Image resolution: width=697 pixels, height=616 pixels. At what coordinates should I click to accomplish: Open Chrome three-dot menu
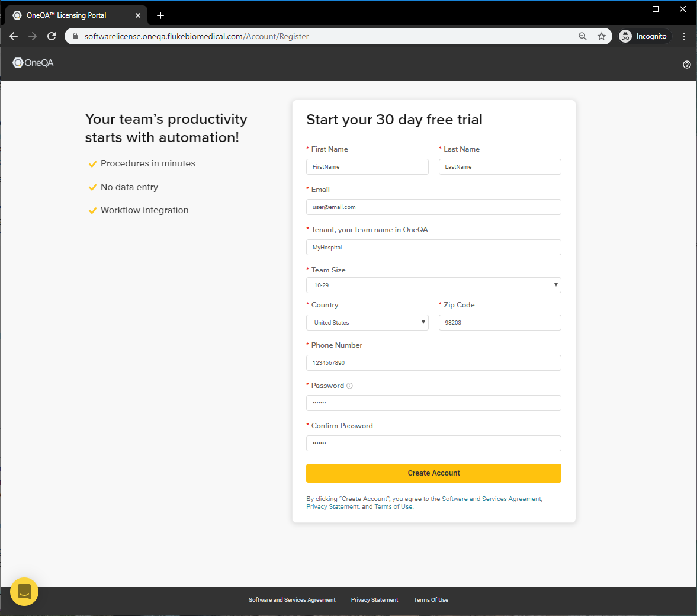pyautogui.click(x=683, y=37)
